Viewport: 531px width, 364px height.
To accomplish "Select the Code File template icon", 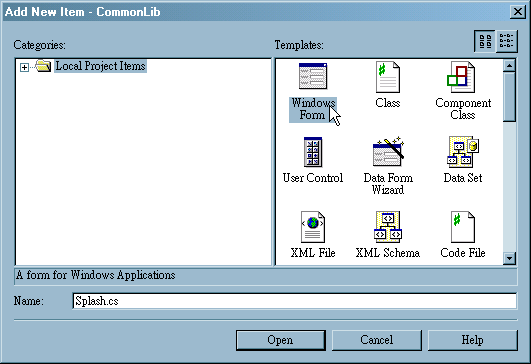I will point(463,227).
